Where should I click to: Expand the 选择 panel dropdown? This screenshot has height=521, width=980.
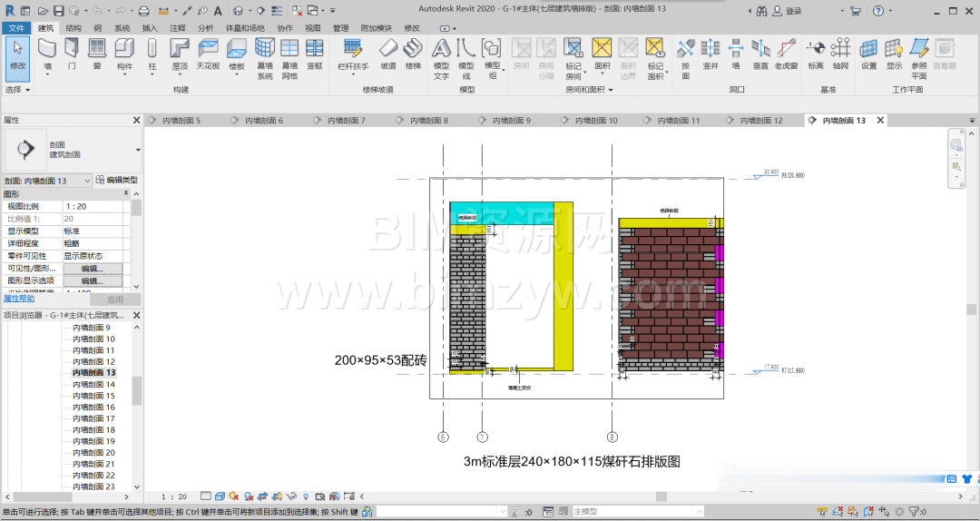coord(17,90)
